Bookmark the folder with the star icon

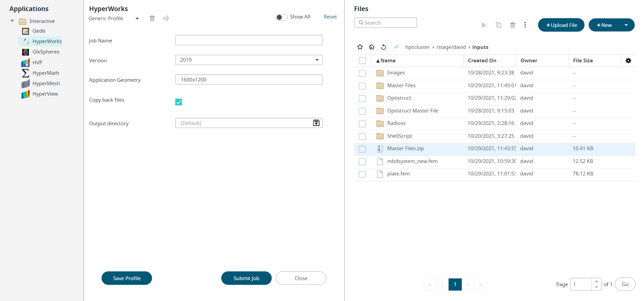(360, 47)
